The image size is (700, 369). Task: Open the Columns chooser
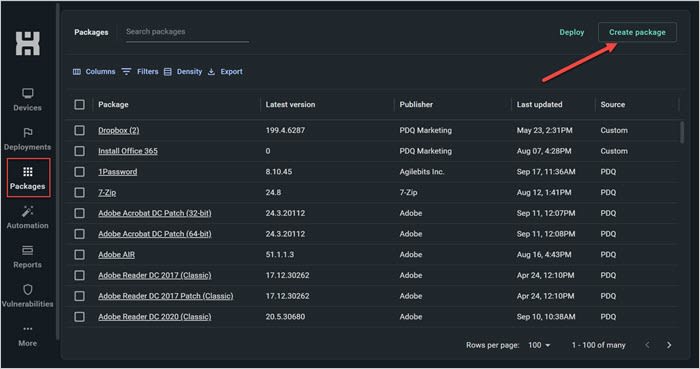94,71
